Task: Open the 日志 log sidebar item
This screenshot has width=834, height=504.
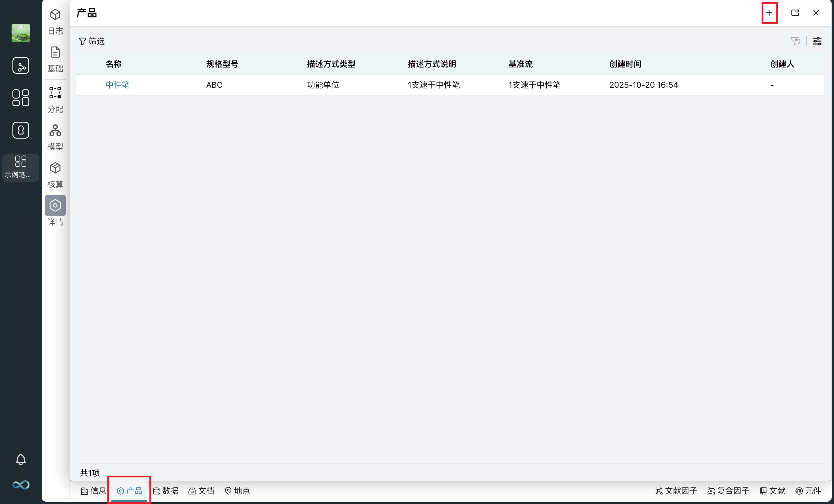Action: [x=55, y=21]
